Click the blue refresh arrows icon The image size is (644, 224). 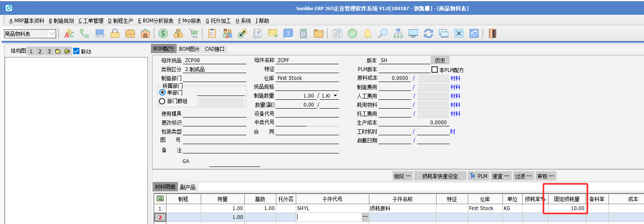coord(428,33)
